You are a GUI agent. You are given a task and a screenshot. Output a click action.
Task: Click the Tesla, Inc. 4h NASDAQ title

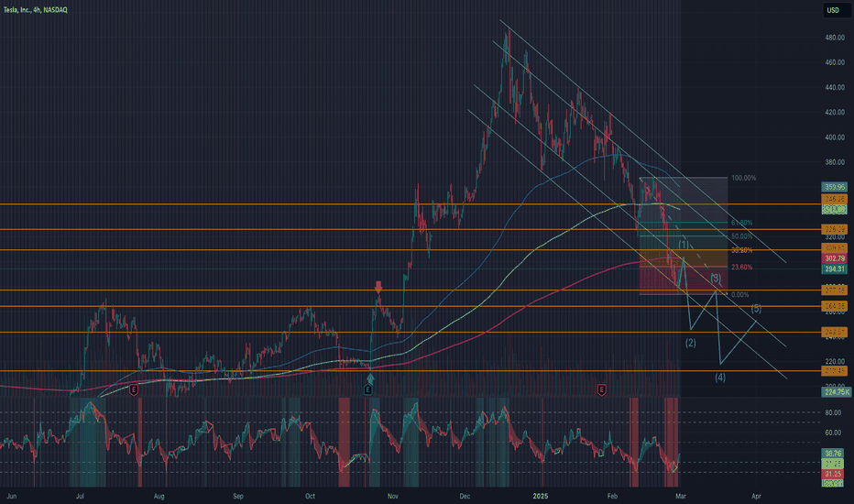coord(36,10)
